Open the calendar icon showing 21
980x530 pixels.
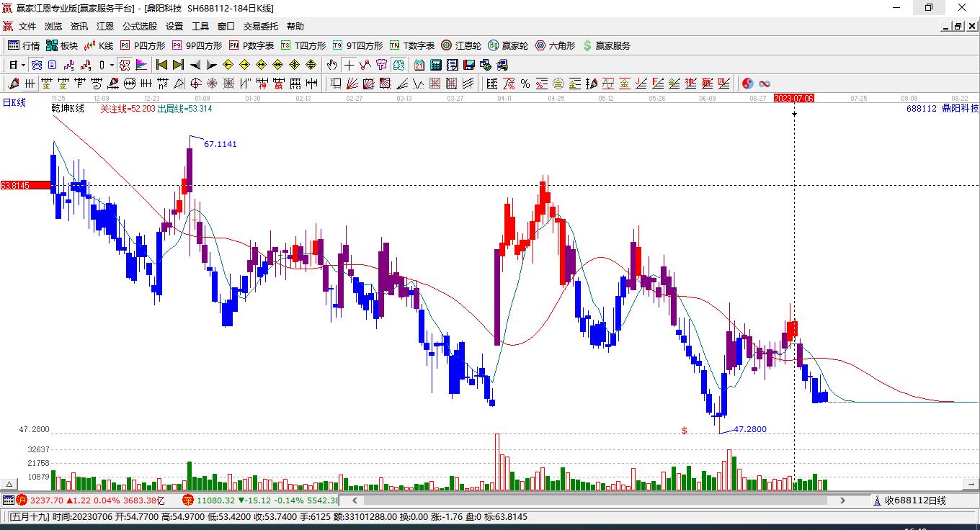(x=419, y=65)
